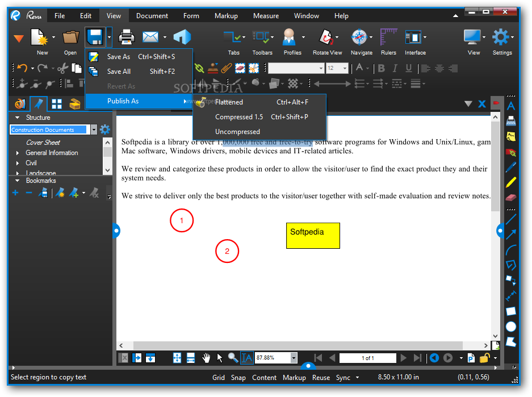Click the Open folder icon
This screenshot has height=397, width=532.
(x=70, y=37)
